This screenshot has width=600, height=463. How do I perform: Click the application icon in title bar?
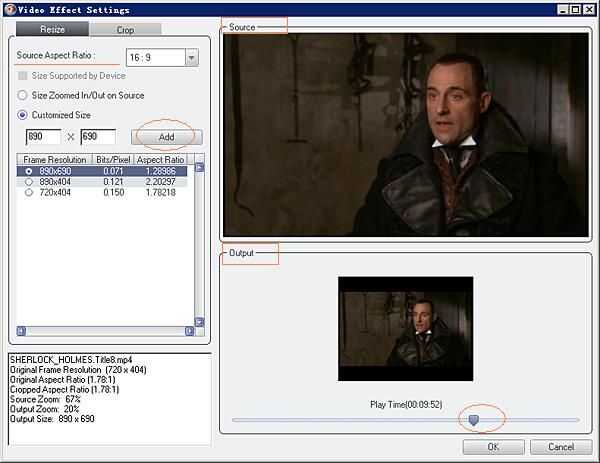click(11, 10)
